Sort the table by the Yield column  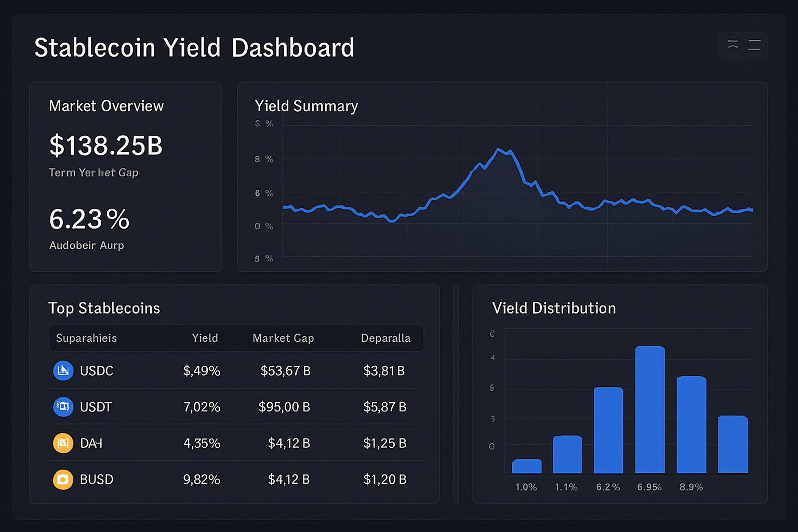tap(205, 338)
